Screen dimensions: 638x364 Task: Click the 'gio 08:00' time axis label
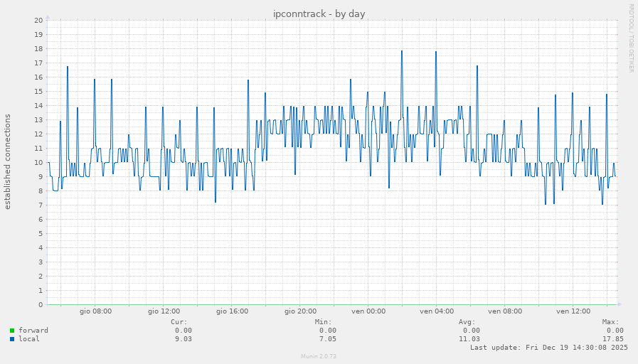(95, 311)
